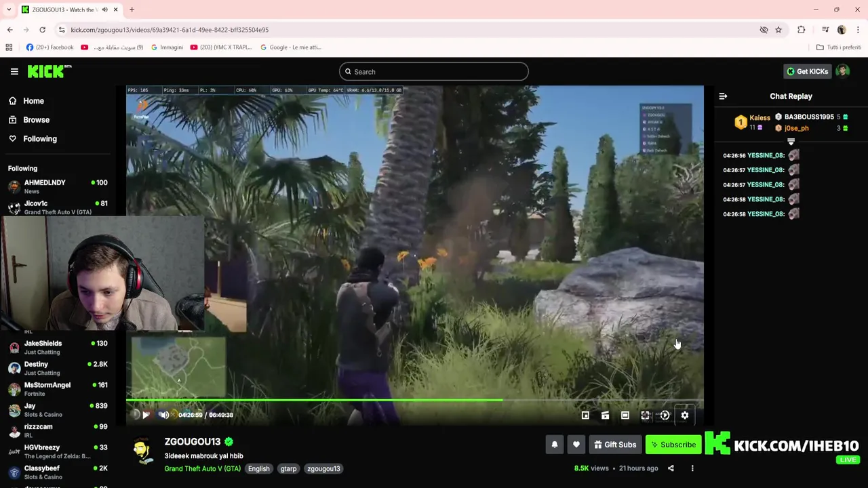Open Google - Le mie atti... bookmark
This screenshot has height=488, width=868.
point(291,47)
